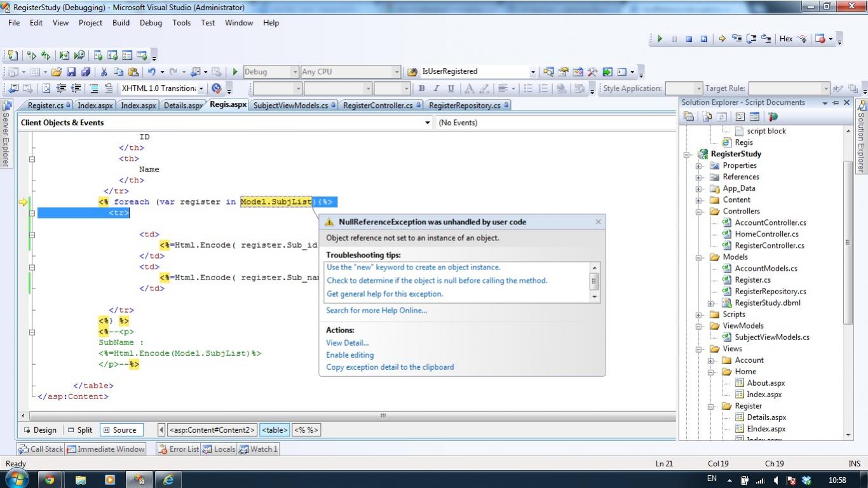Expand Scripts folder in Solution Explorer
The height and width of the screenshot is (488, 868).
(x=698, y=315)
